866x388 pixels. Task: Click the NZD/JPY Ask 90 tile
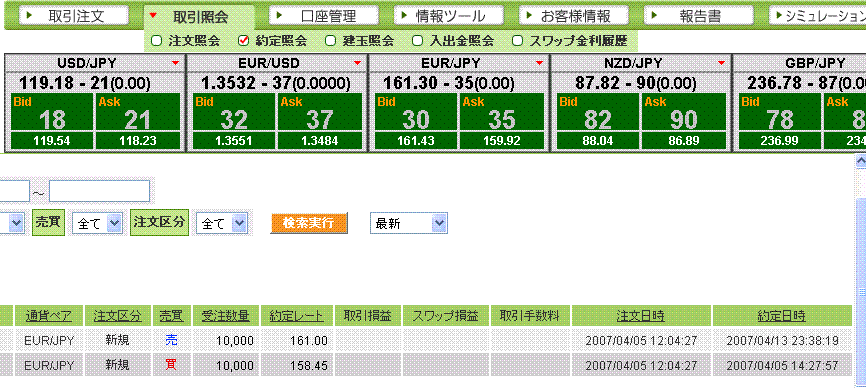pyautogui.click(x=683, y=113)
